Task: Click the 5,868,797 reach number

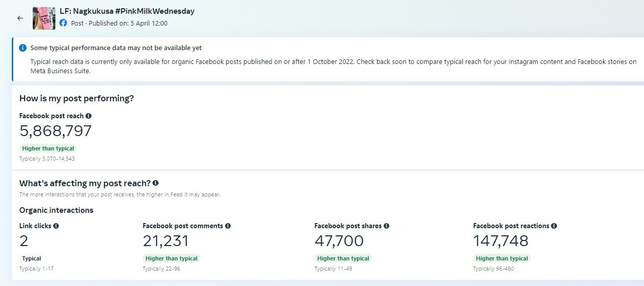Action: click(x=56, y=131)
